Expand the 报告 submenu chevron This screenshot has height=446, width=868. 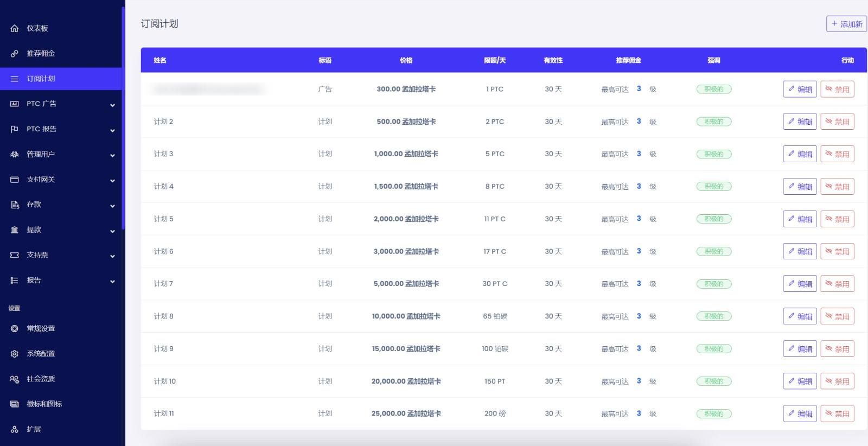[x=112, y=282]
